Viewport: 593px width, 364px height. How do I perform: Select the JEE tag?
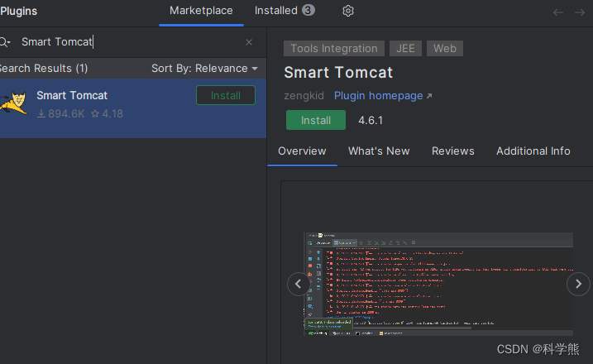pyautogui.click(x=405, y=49)
